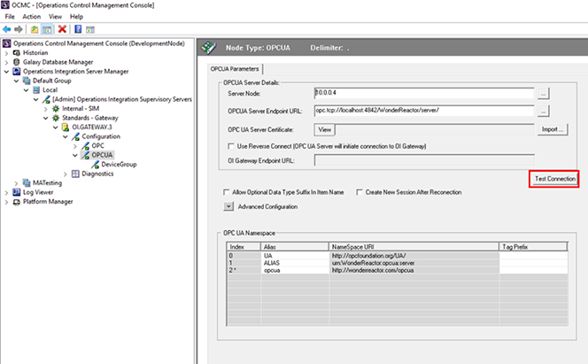
Task: Click the Default Group icon
Action: coord(27,81)
